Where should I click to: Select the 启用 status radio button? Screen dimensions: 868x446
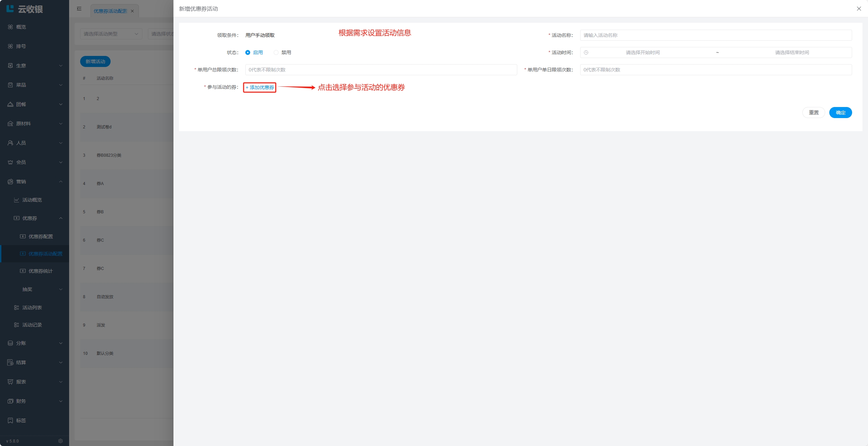(x=248, y=52)
